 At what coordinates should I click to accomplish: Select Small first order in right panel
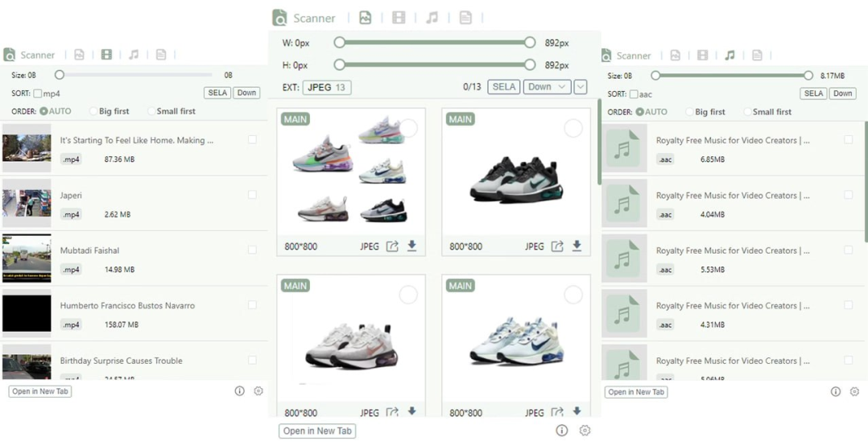click(x=767, y=112)
